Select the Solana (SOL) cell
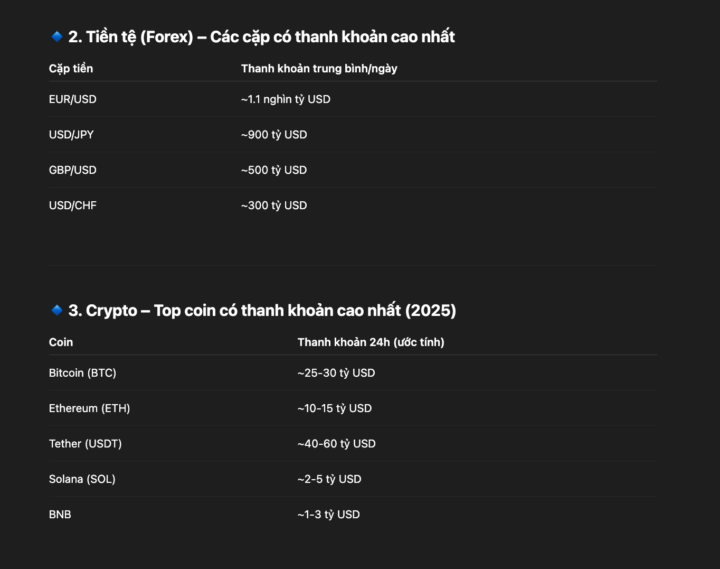The image size is (720, 569). [82, 479]
